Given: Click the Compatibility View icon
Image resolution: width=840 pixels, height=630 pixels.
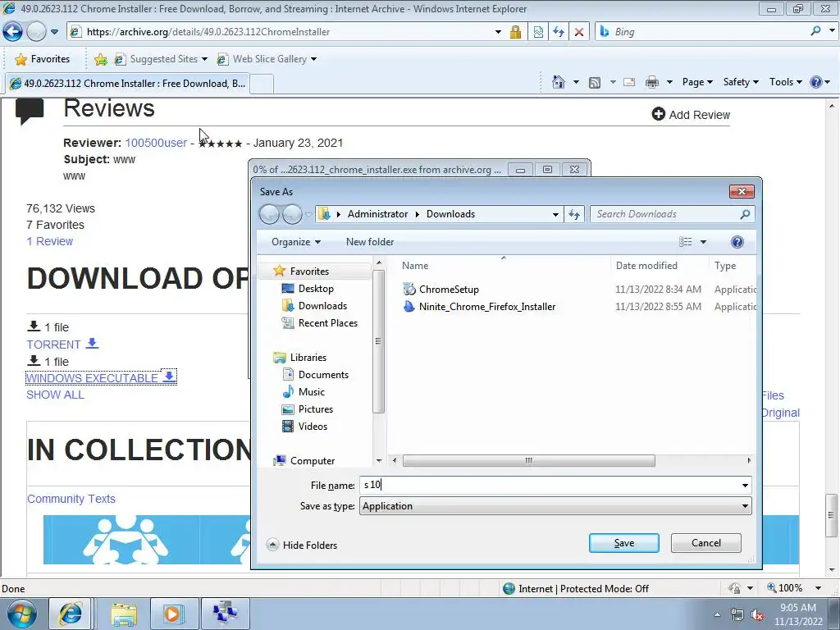Looking at the screenshot, I should [538, 32].
